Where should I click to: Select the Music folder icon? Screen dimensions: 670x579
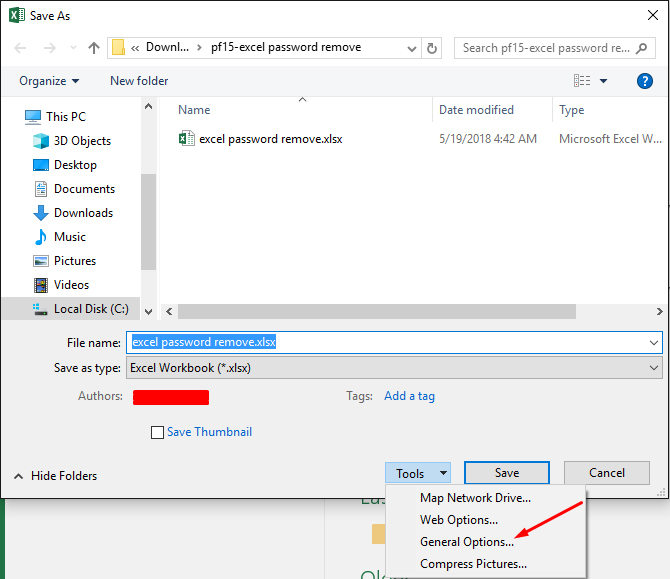[x=41, y=237]
